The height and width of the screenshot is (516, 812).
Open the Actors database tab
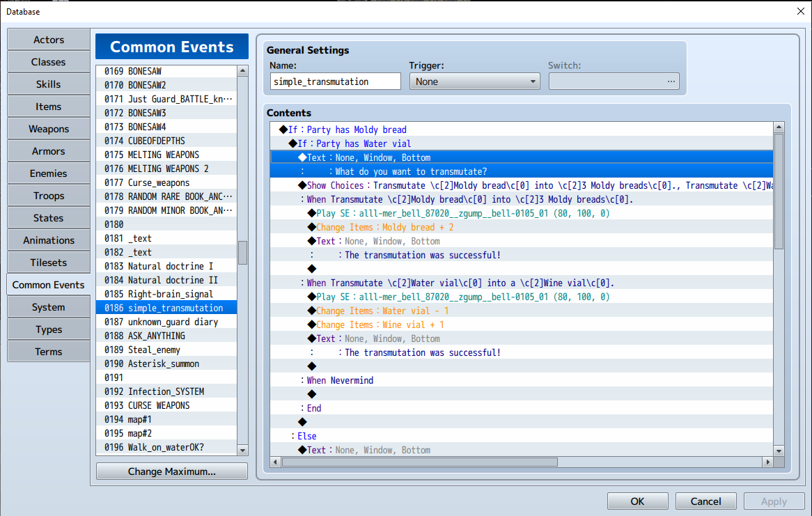pos(49,40)
